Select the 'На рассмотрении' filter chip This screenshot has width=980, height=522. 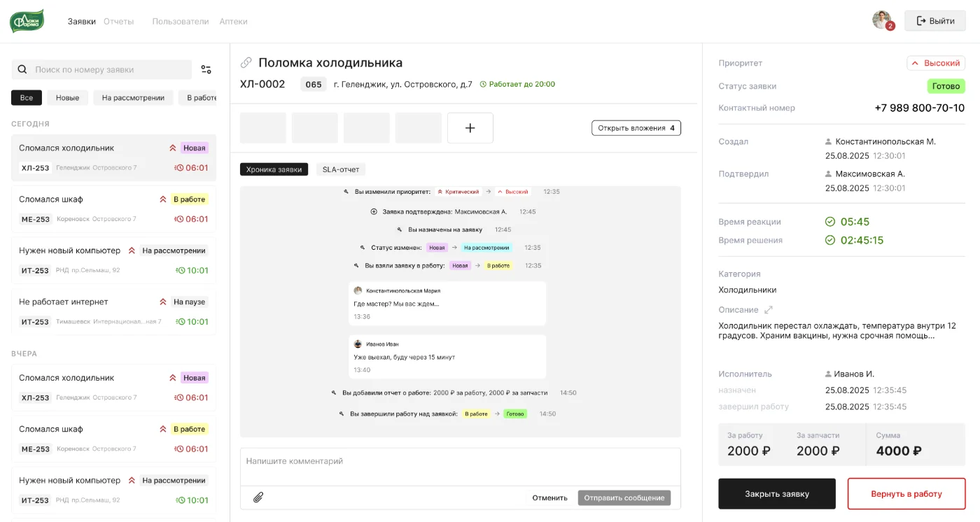pyautogui.click(x=133, y=98)
